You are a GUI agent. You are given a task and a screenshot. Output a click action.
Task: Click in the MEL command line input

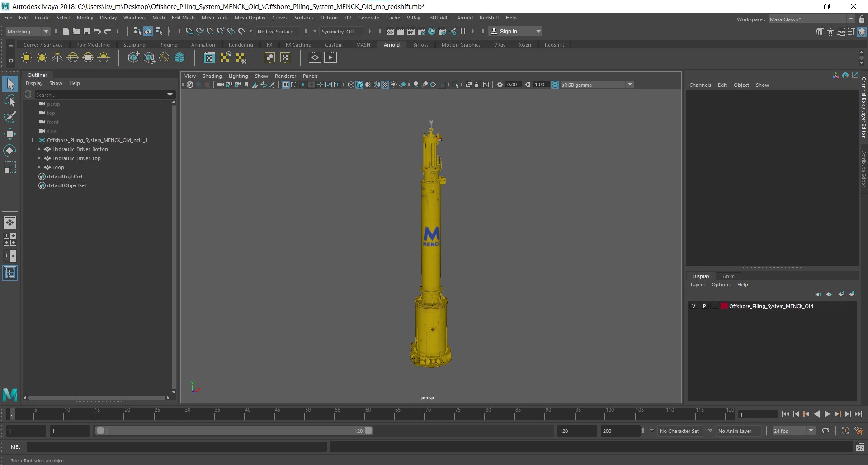[x=176, y=447]
